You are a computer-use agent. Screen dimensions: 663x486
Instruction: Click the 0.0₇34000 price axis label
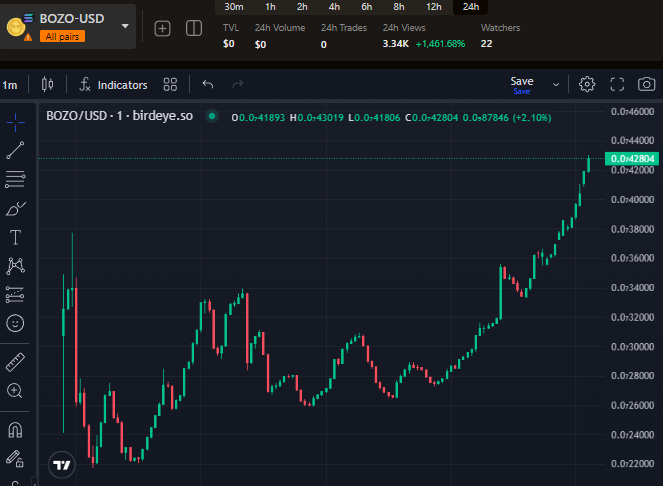point(632,288)
